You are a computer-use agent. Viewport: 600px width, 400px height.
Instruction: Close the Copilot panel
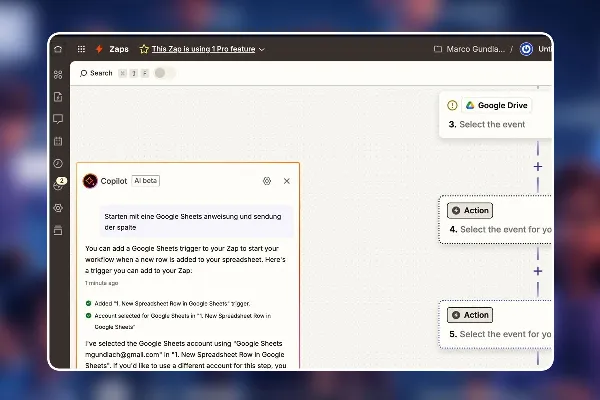[x=287, y=181]
